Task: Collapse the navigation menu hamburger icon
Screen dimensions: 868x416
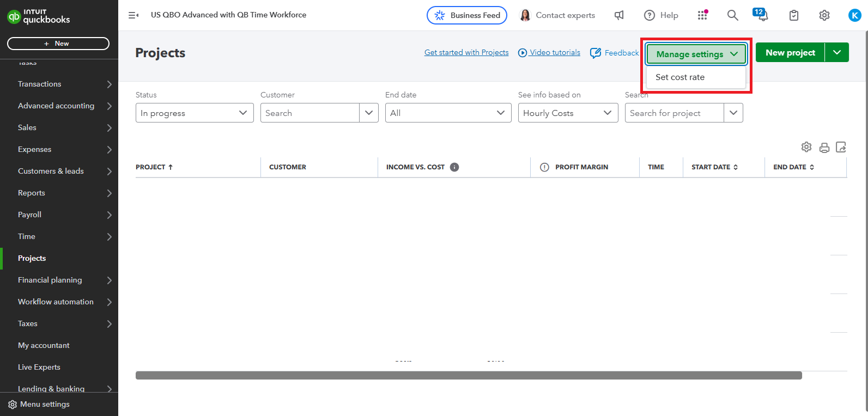Action: (x=133, y=15)
